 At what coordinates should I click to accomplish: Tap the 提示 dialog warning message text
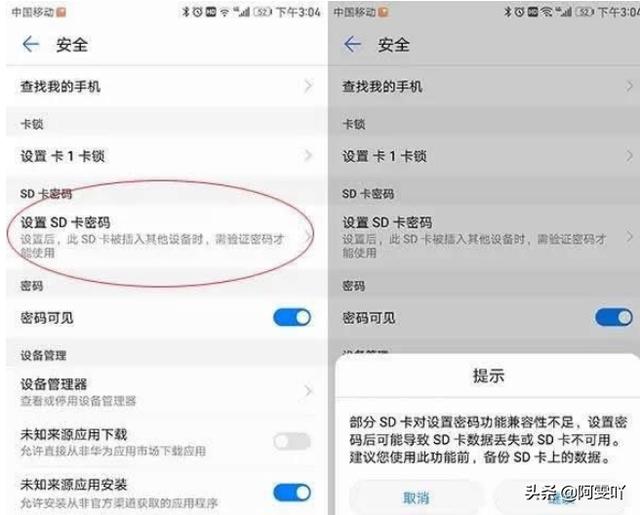tap(488, 440)
